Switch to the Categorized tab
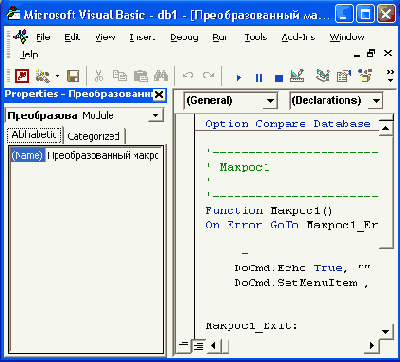 click(93, 136)
